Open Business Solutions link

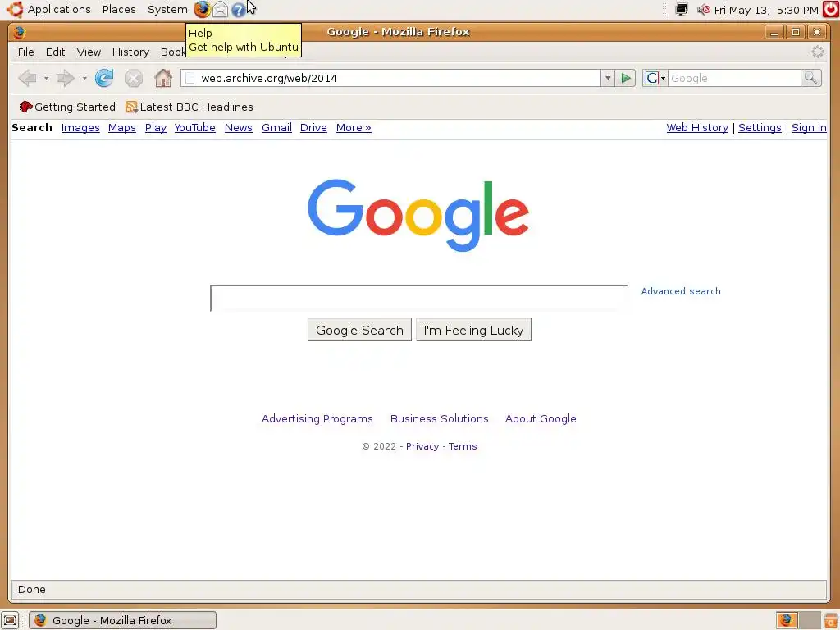(x=440, y=418)
